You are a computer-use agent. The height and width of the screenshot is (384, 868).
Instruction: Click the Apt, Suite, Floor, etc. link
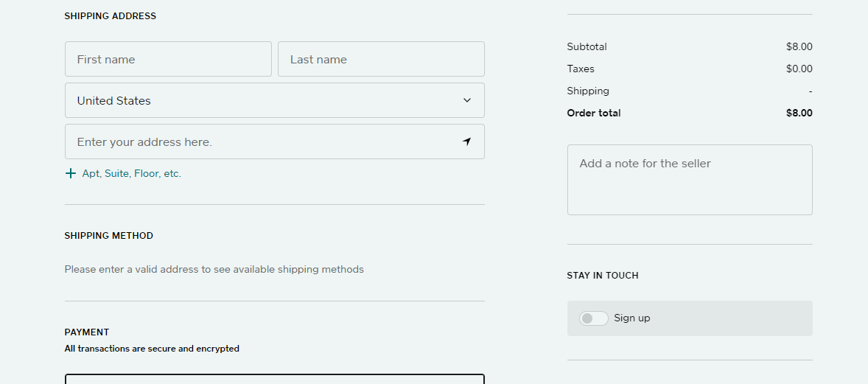click(132, 173)
